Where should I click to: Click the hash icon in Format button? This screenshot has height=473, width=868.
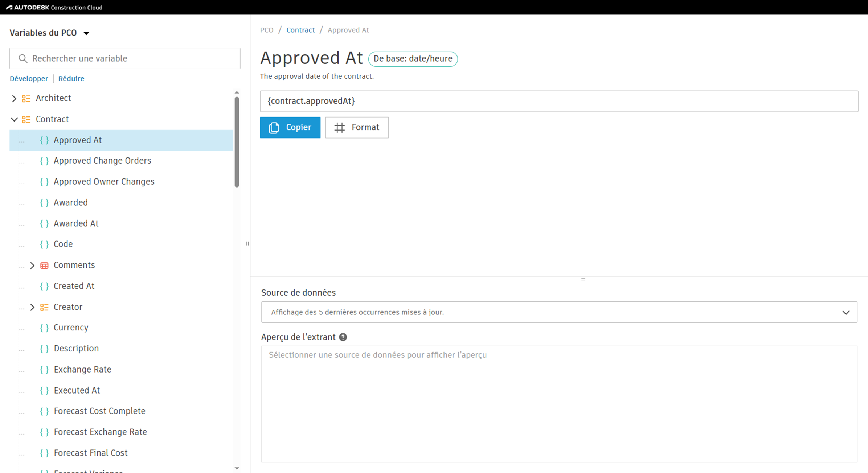[x=340, y=128]
